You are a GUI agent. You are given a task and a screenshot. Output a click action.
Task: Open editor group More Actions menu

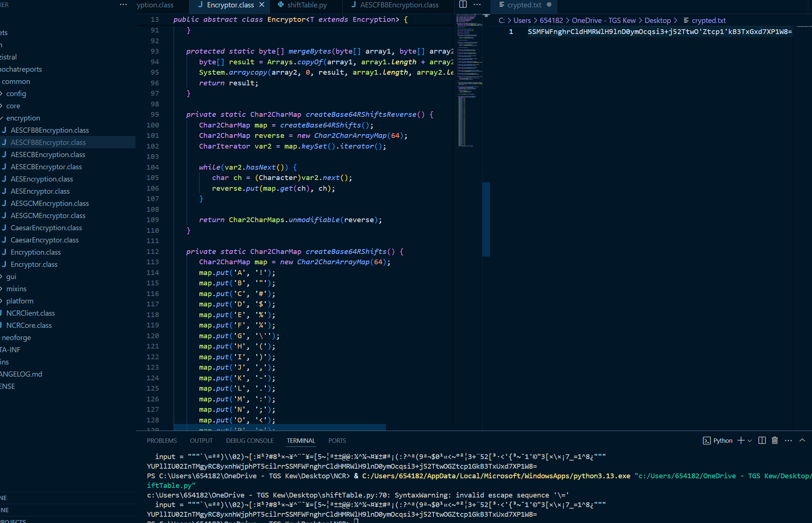(477, 4)
